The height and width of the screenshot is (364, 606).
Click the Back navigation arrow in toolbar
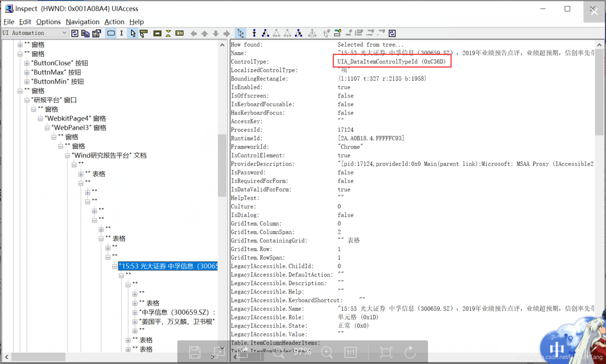pyautogui.click(x=194, y=33)
